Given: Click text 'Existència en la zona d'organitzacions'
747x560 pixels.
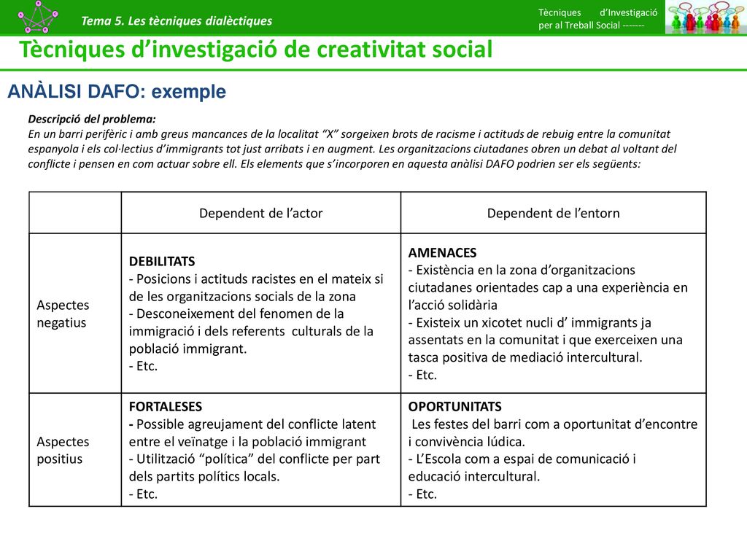Looking at the screenshot, I should tap(525, 271).
